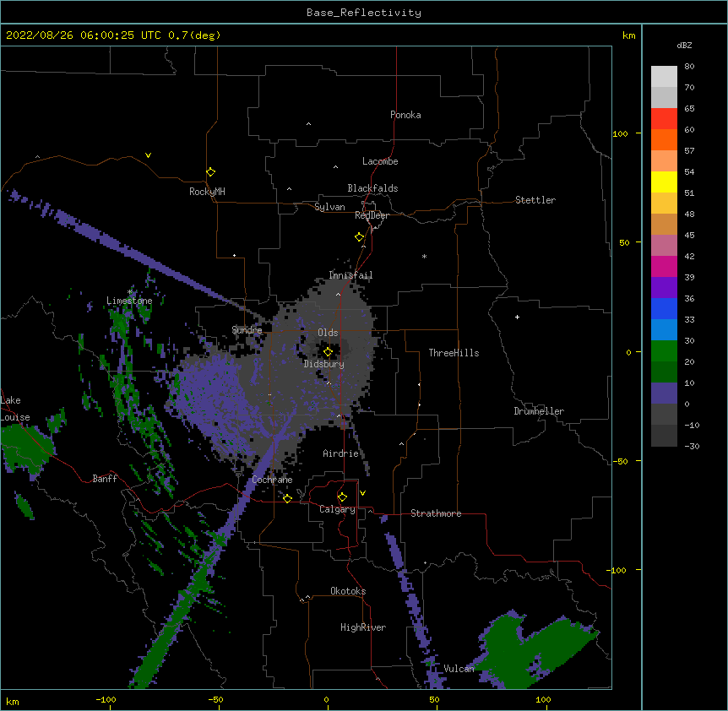Click the Ponoka city label
This screenshot has height=711, width=728.
click(x=405, y=115)
